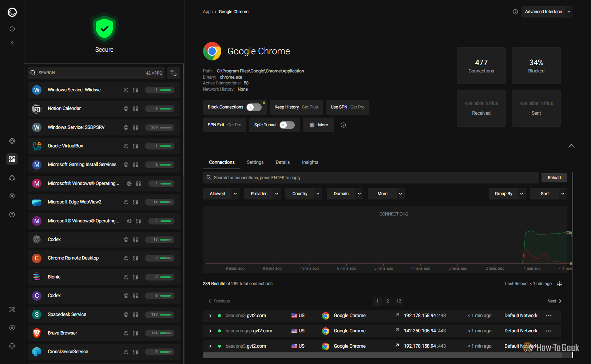Click the SPN Exit Get Pro button
Viewport: 591px width, 364px height.
point(225,125)
